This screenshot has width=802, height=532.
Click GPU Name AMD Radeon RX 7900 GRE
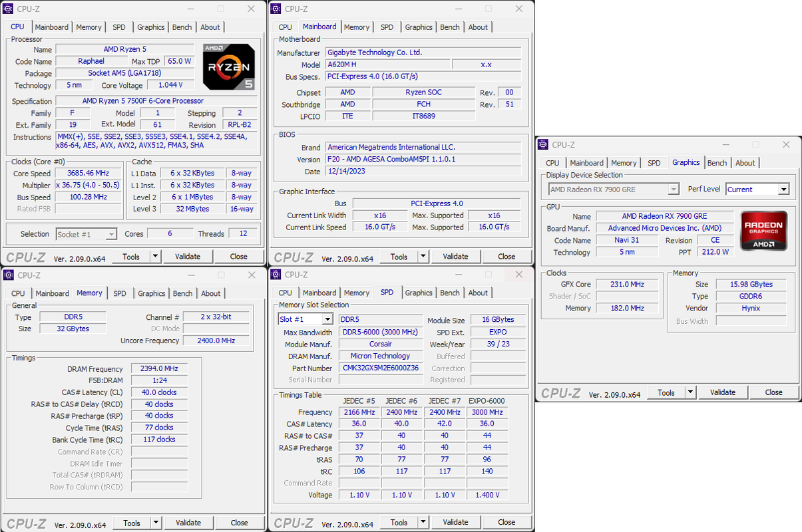665,216
